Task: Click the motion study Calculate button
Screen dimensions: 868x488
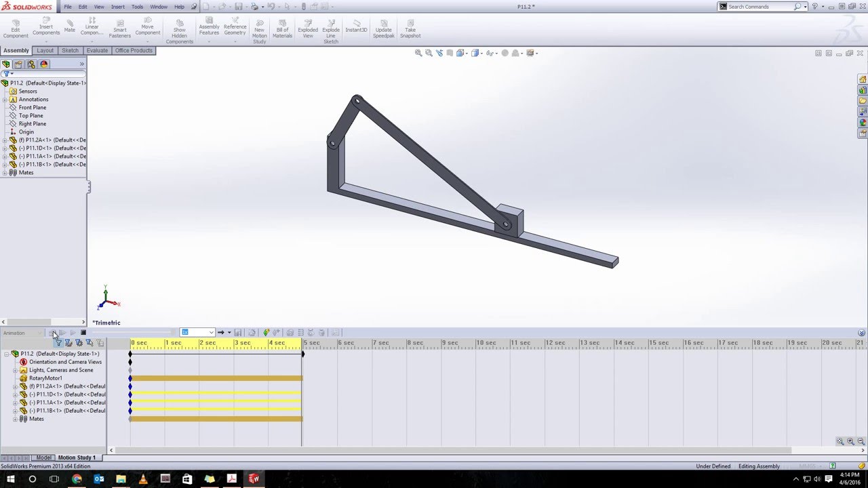Action: click(53, 333)
